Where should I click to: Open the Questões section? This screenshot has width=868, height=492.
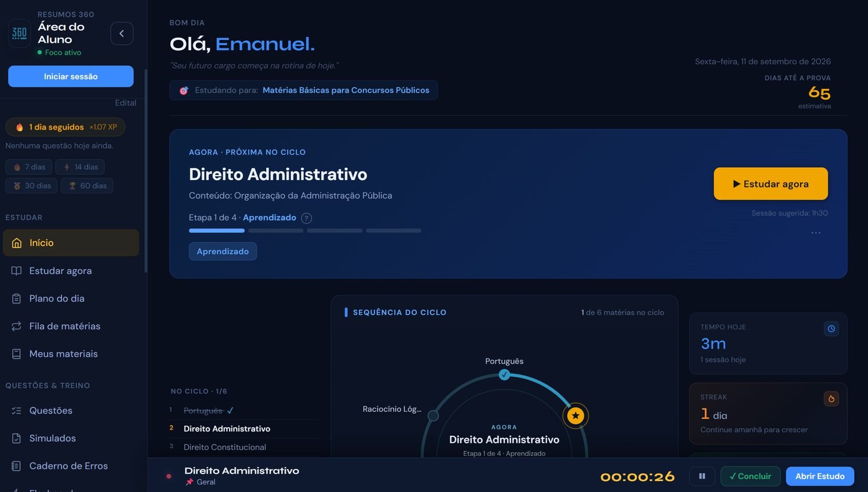pos(71,410)
